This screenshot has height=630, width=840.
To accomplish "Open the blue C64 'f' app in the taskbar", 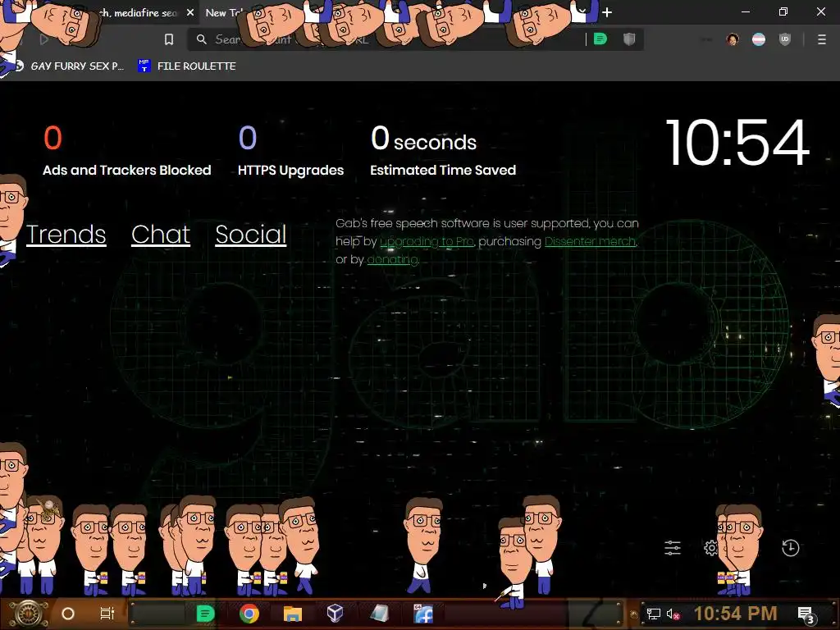I will pyautogui.click(x=423, y=614).
